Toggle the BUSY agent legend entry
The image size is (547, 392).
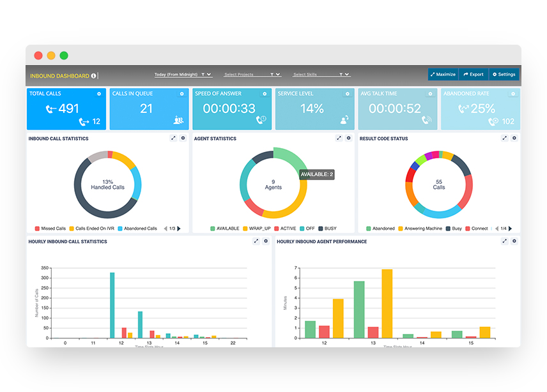(327, 229)
